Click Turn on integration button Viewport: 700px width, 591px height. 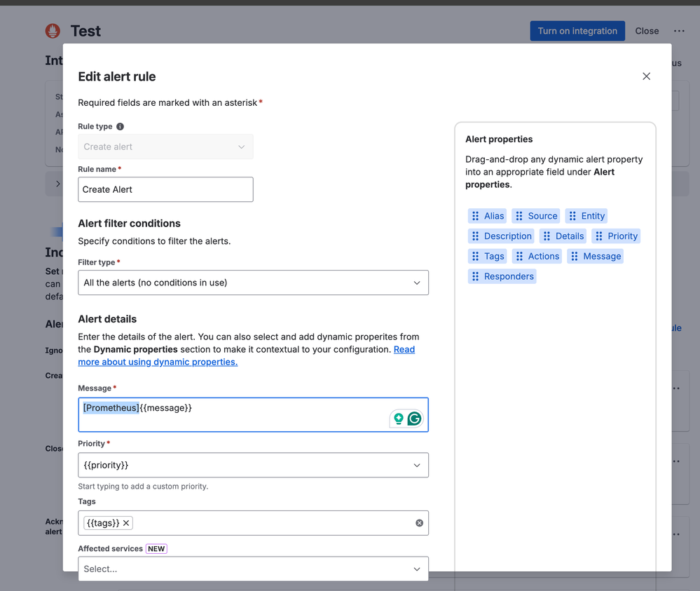(577, 31)
